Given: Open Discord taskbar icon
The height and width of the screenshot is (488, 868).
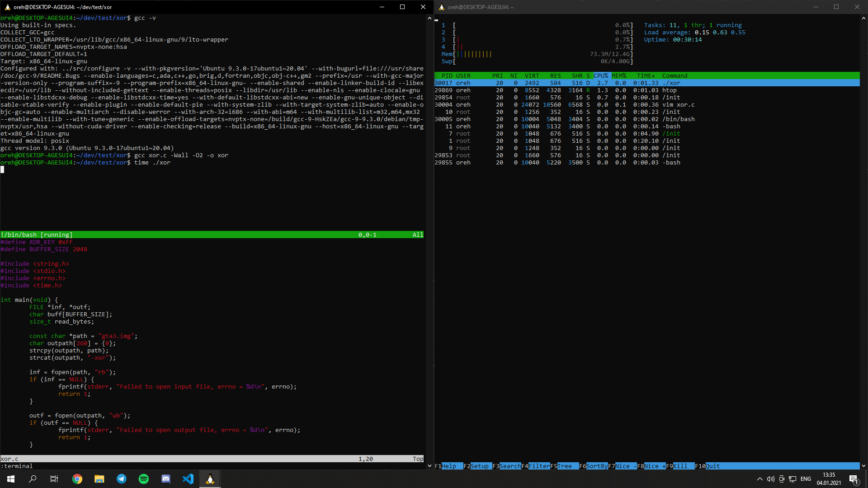Looking at the screenshot, I should (166, 479).
